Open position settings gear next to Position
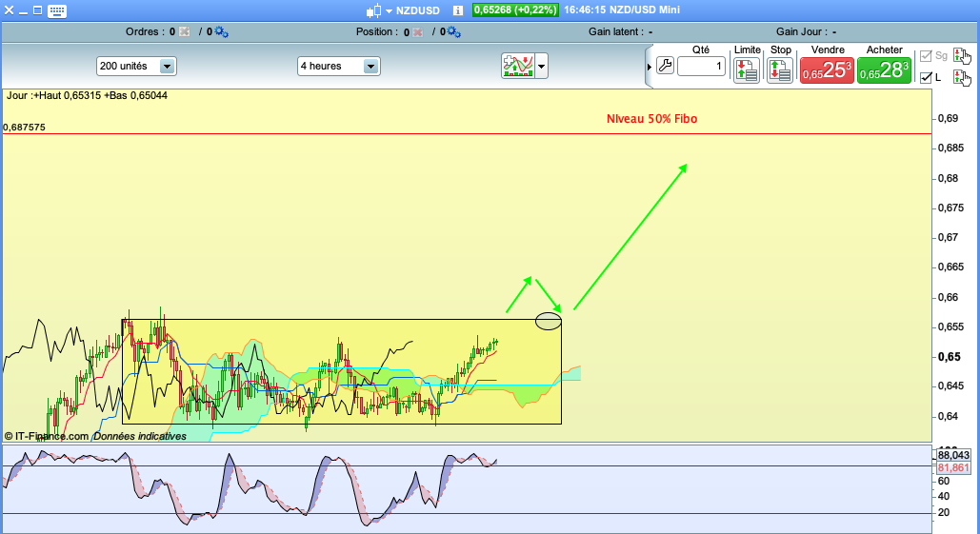Viewport: 980px width, 534px height. pos(453,31)
